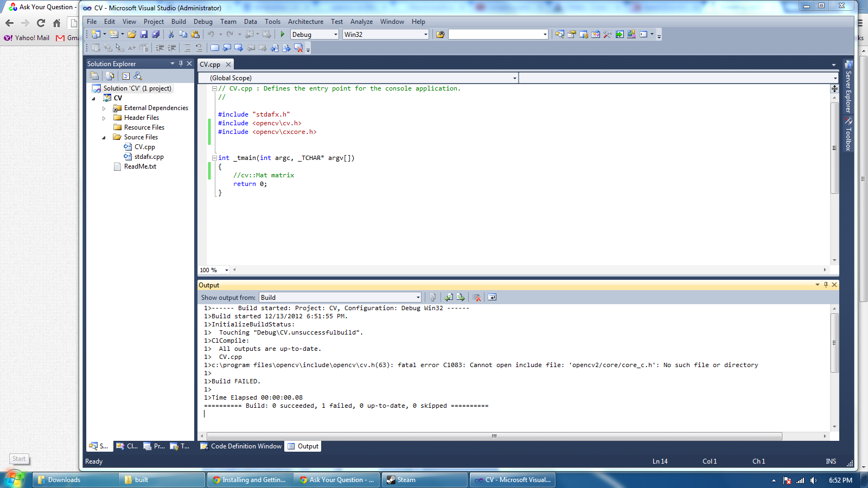Open the Debug menu
Viewport: 868px width, 488px height.
point(203,22)
